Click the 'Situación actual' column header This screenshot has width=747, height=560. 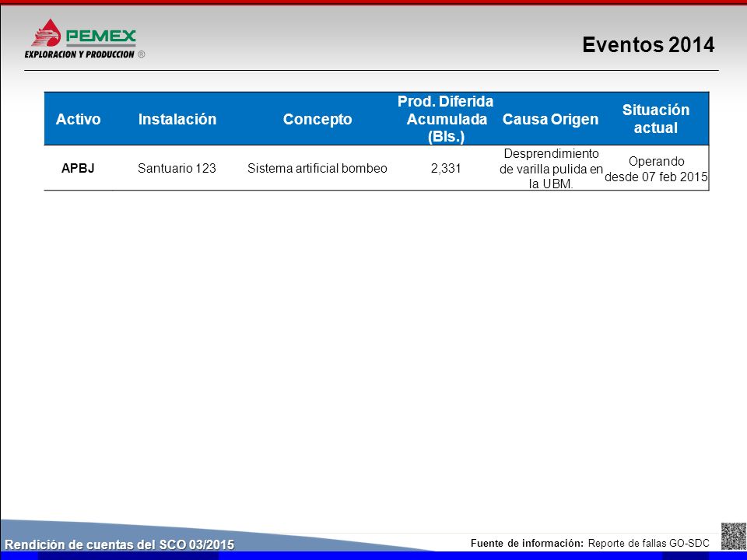tap(655, 119)
